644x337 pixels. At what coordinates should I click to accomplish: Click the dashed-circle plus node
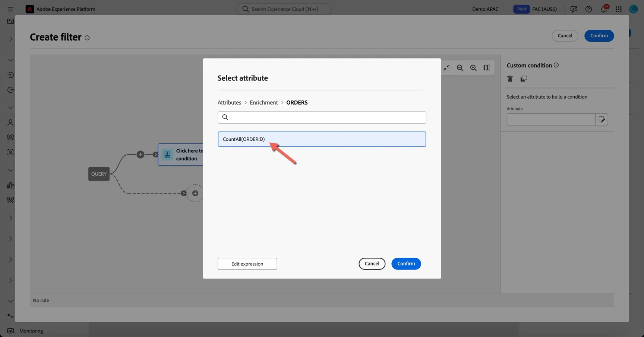pos(195,193)
